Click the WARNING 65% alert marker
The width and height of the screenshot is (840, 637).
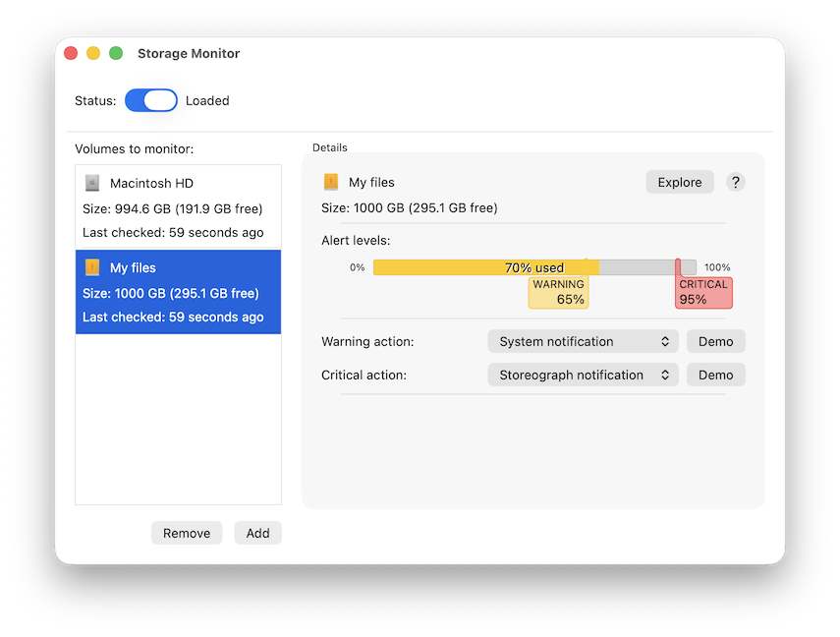pos(558,291)
